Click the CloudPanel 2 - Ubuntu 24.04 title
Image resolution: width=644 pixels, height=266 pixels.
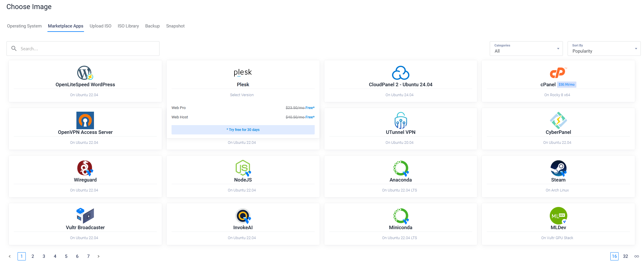[400, 84]
